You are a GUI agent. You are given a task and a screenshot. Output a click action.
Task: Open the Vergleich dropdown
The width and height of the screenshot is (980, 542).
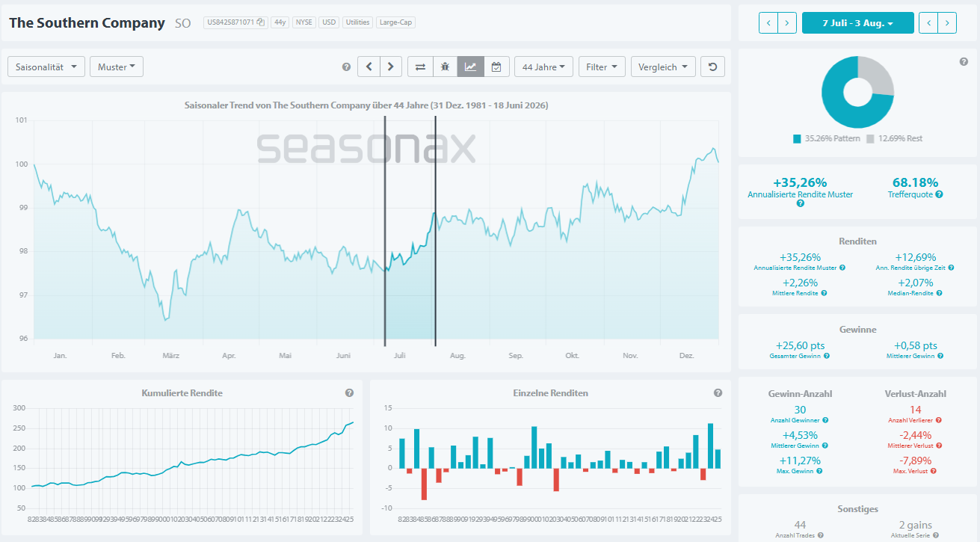(x=663, y=67)
